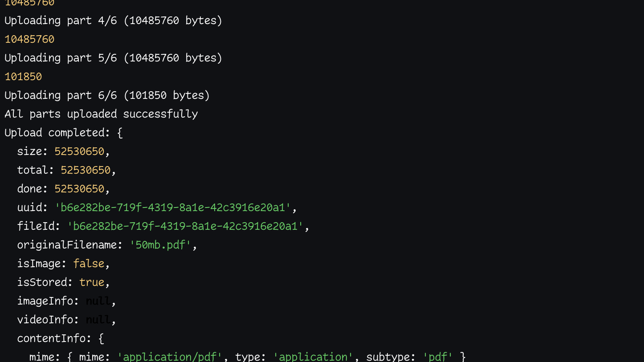Screen dimensions: 644x362
Task: Click the imageInfo null value
Action: click(x=98, y=301)
